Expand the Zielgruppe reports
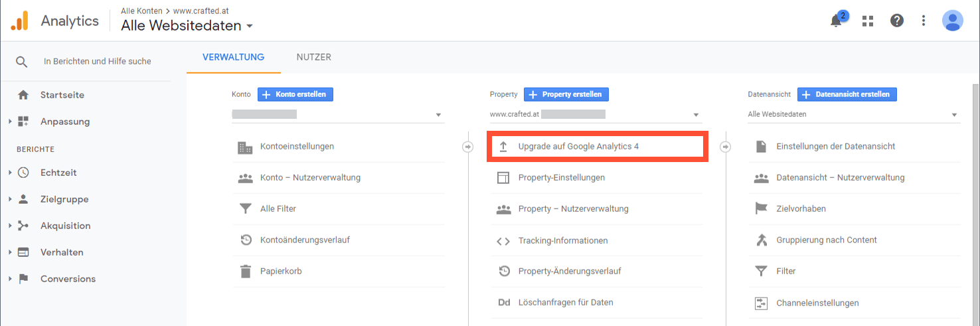This screenshot has width=980, height=326. click(10, 199)
